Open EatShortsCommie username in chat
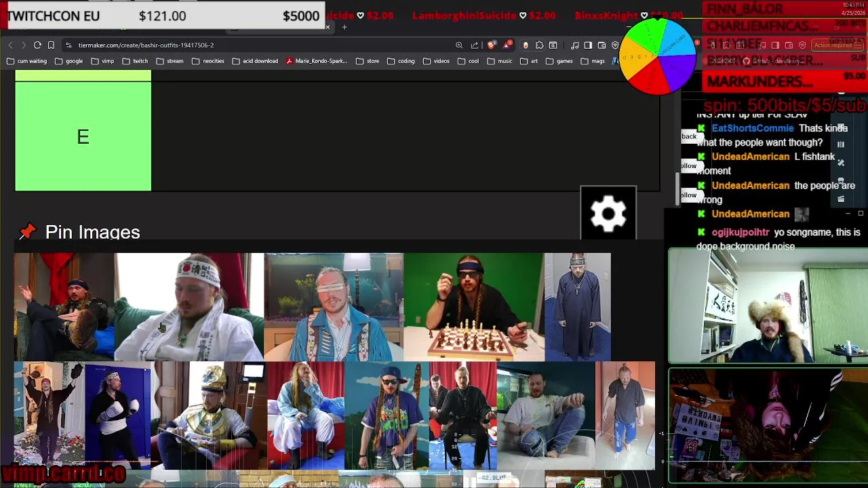Viewport: 868px width, 488px height. (x=752, y=128)
